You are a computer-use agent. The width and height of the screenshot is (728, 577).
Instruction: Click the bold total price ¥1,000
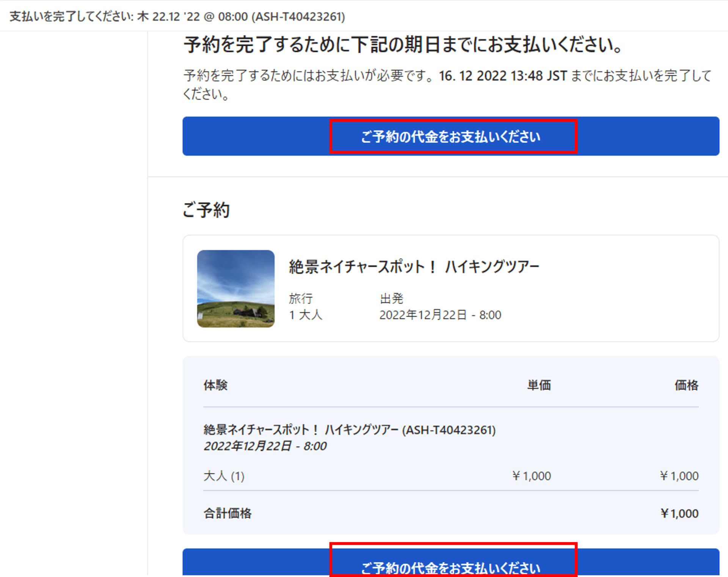(679, 513)
